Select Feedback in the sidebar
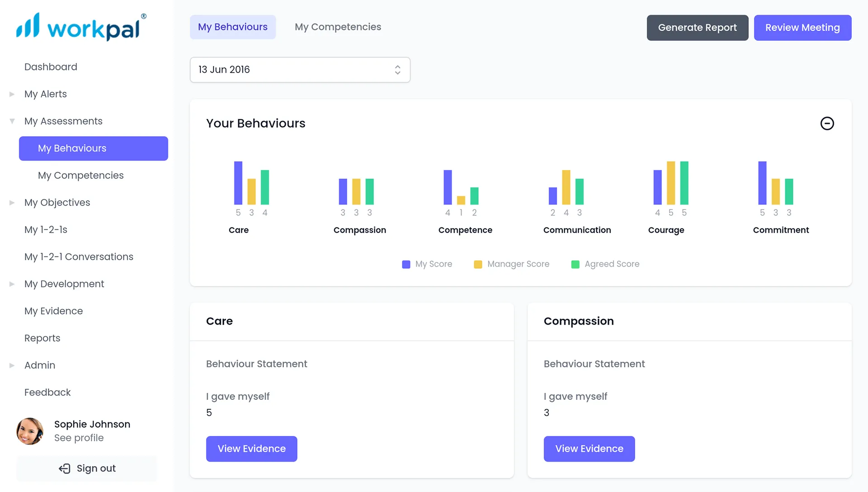The height and width of the screenshot is (492, 868). point(47,392)
